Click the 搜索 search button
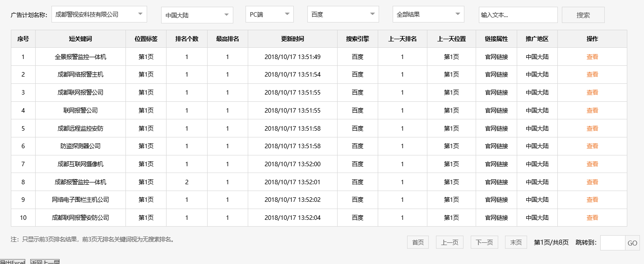This screenshot has width=644, height=264. 583,14
